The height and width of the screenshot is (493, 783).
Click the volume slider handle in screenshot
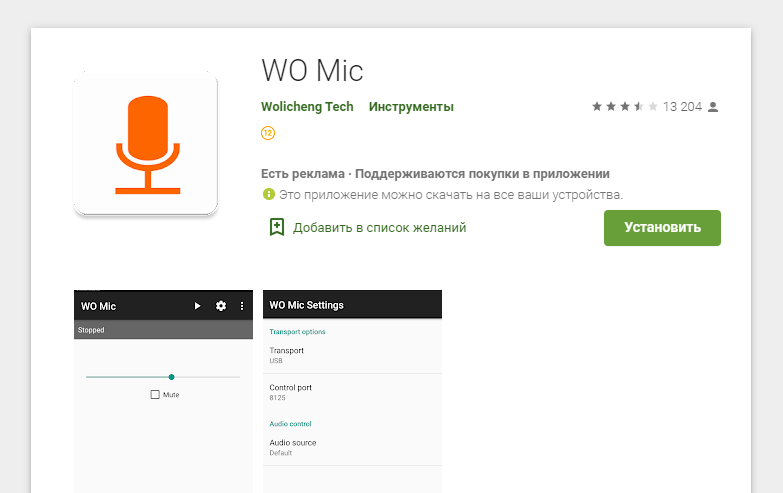click(x=171, y=377)
